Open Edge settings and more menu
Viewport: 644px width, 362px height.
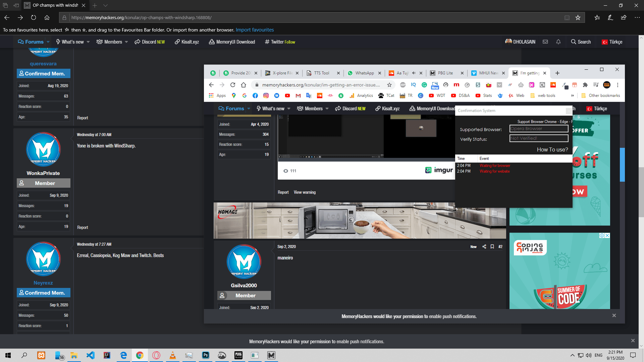pos(637,17)
